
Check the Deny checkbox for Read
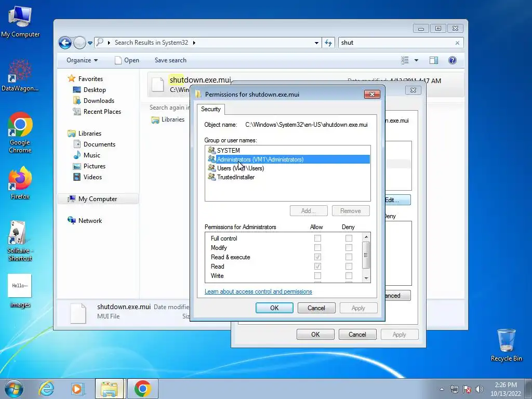[x=349, y=267]
